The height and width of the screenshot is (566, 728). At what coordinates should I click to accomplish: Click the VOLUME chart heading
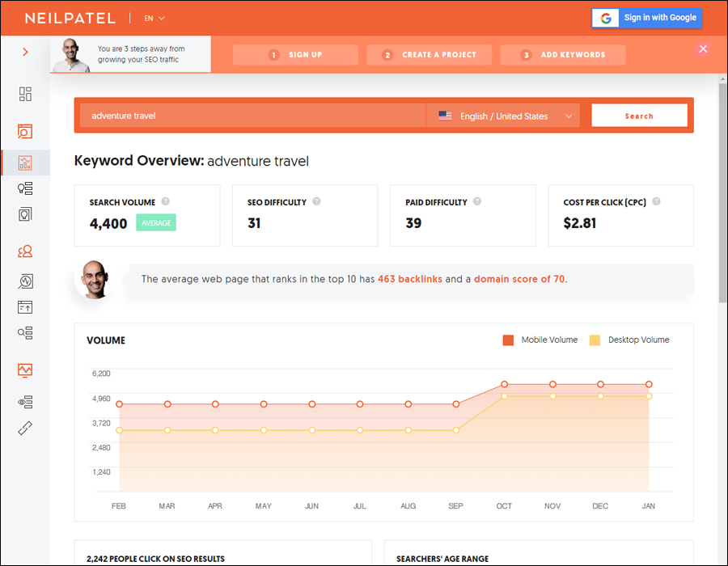[x=106, y=340]
